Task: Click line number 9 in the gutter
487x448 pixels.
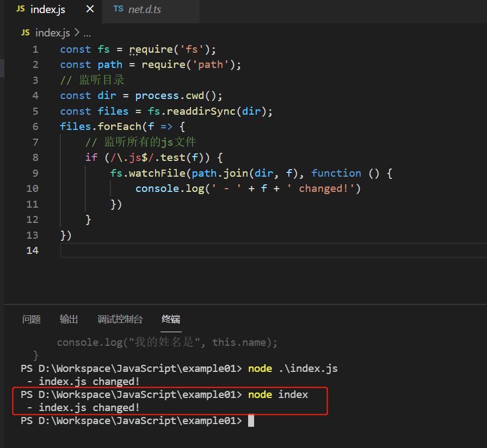Action: pos(35,173)
